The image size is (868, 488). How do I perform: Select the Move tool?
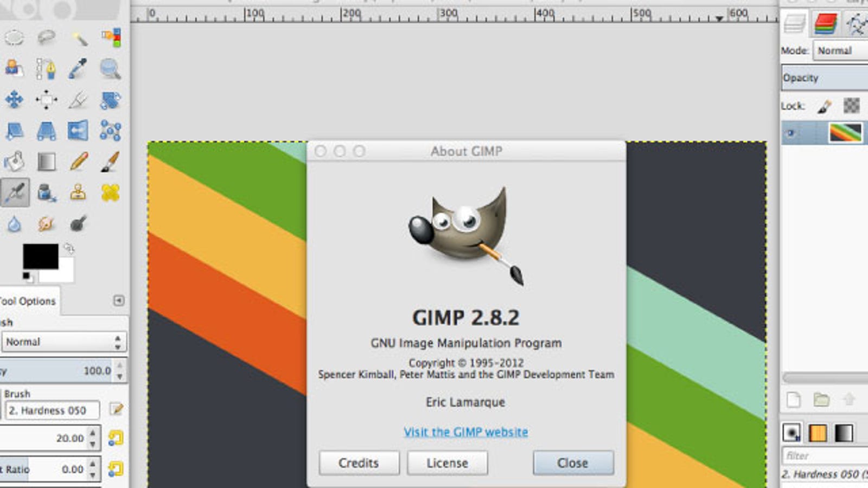[x=14, y=100]
